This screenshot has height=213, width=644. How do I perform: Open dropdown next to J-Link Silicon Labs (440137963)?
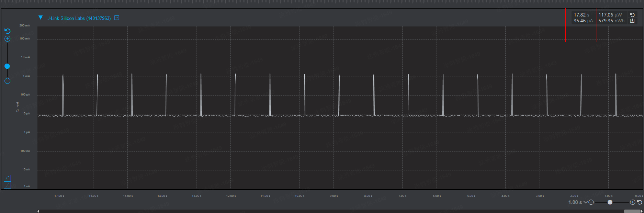pos(117,18)
